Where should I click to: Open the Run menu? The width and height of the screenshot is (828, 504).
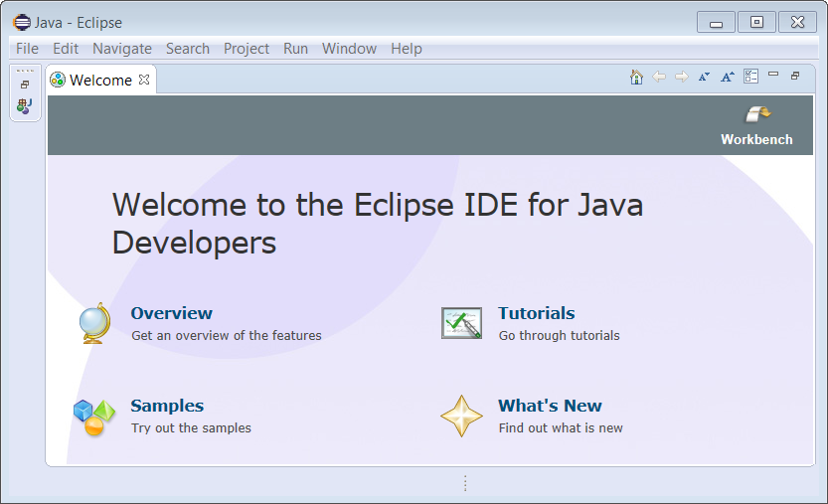pyautogui.click(x=295, y=49)
